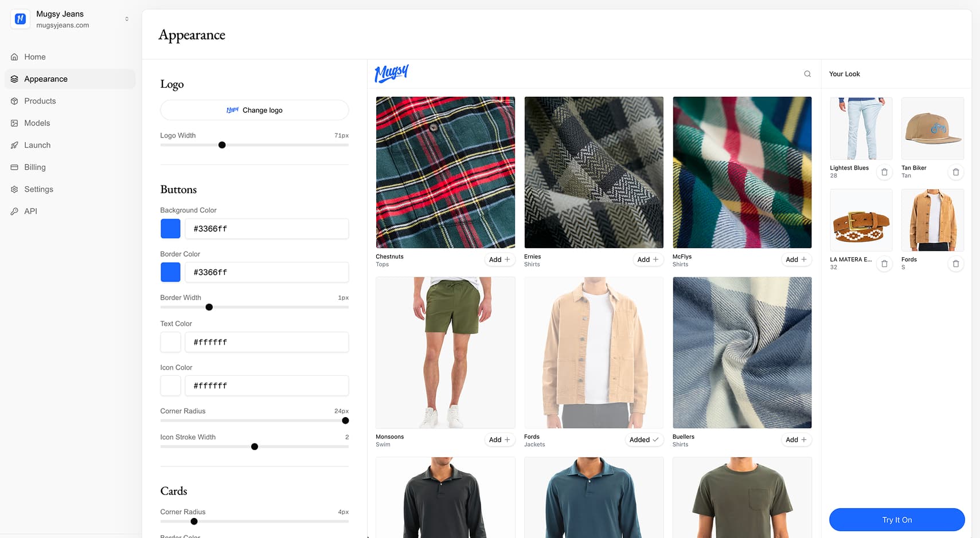Screen dimensions: 980x538
Task: Click the Mugsy logo in the preview
Action: pyautogui.click(x=392, y=73)
